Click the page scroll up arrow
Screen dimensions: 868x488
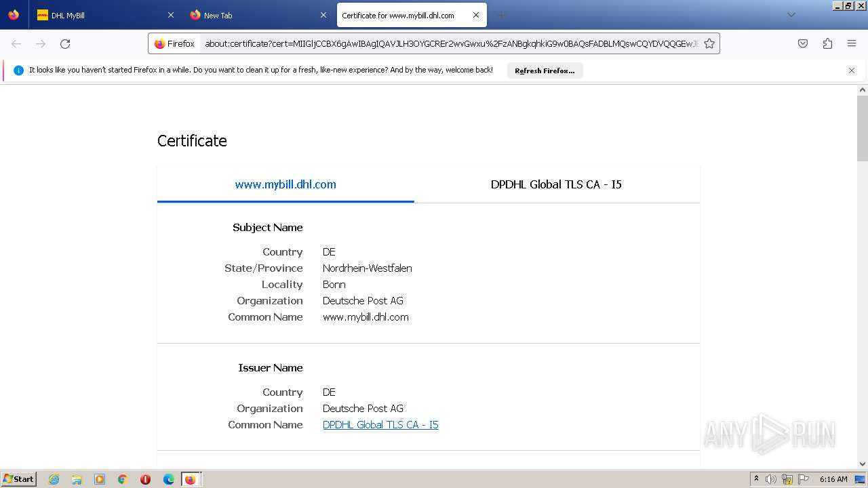pyautogui.click(x=863, y=89)
